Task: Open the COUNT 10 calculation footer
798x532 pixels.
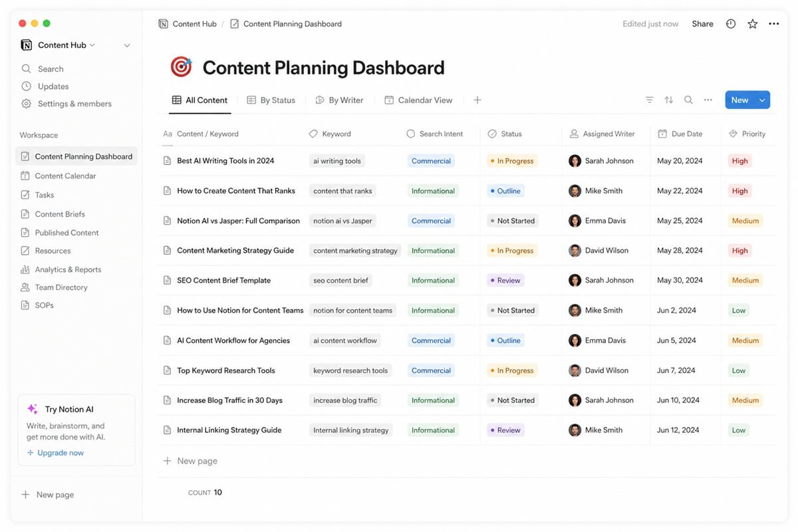Action: [205, 493]
